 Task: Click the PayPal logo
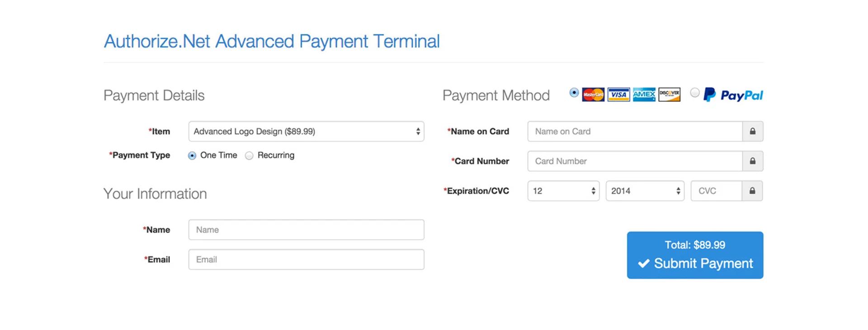(733, 95)
